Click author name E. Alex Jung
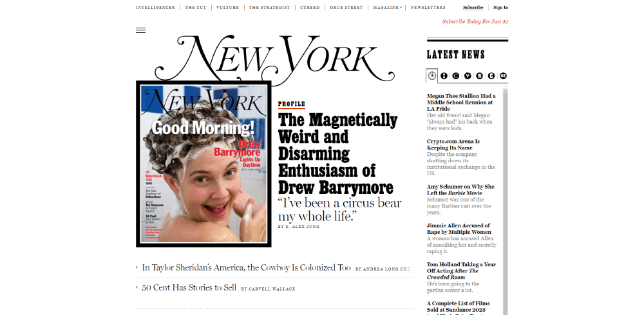The width and height of the screenshot is (644, 315). point(302,227)
